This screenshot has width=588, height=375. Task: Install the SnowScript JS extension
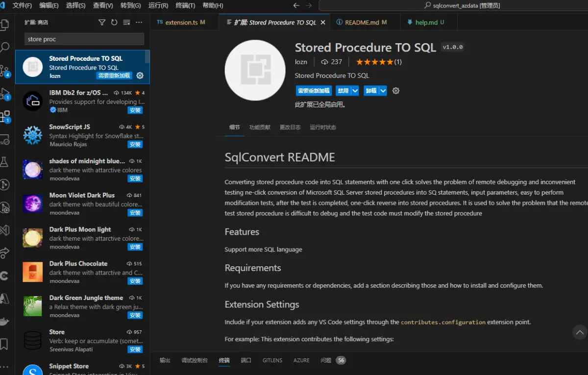click(135, 145)
